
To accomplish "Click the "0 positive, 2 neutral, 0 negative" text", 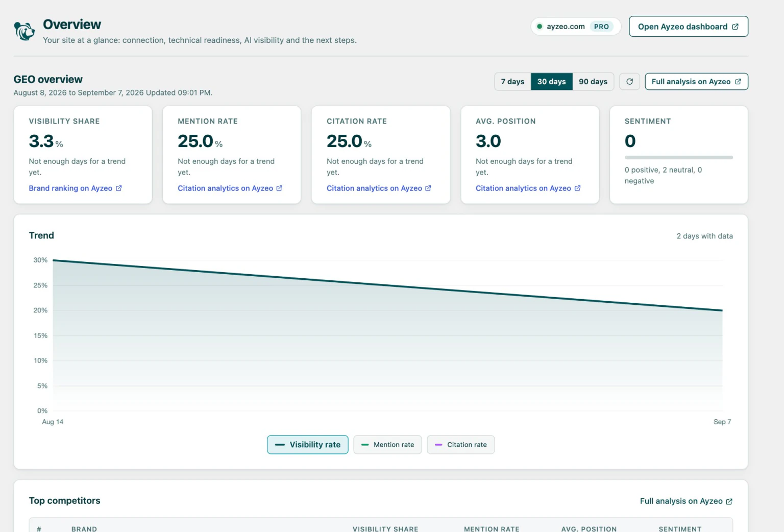I will click(x=664, y=176).
